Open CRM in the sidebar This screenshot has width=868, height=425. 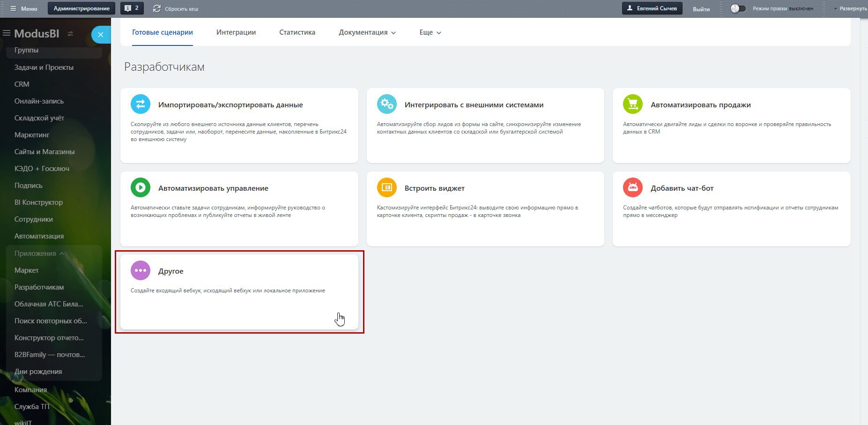click(x=22, y=84)
